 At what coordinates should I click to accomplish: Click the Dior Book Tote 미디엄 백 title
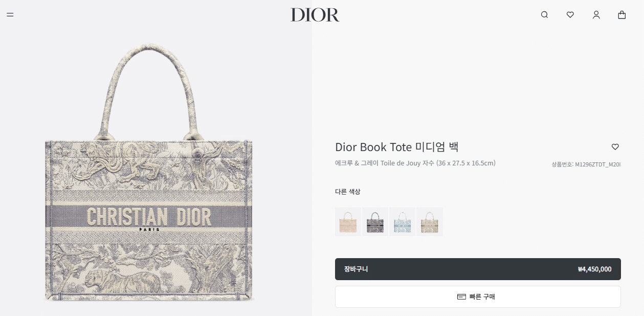coord(397,147)
